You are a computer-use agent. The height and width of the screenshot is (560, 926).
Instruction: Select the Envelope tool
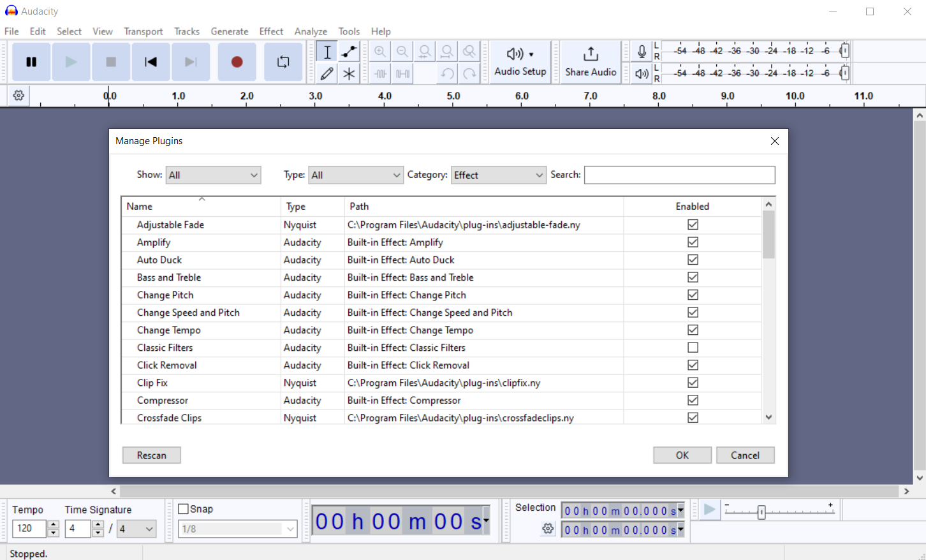coord(349,52)
